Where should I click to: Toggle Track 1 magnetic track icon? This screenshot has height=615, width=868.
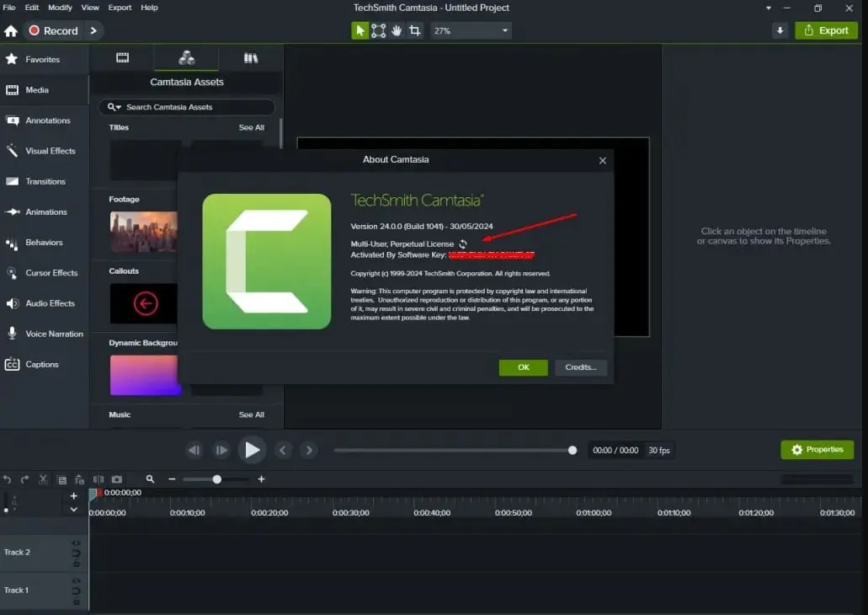[77, 591]
